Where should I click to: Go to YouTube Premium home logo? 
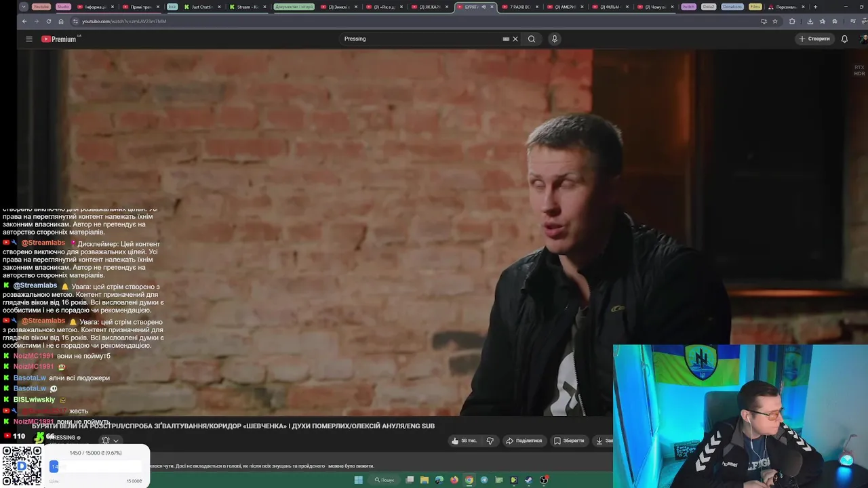pyautogui.click(x=60, y=39)
